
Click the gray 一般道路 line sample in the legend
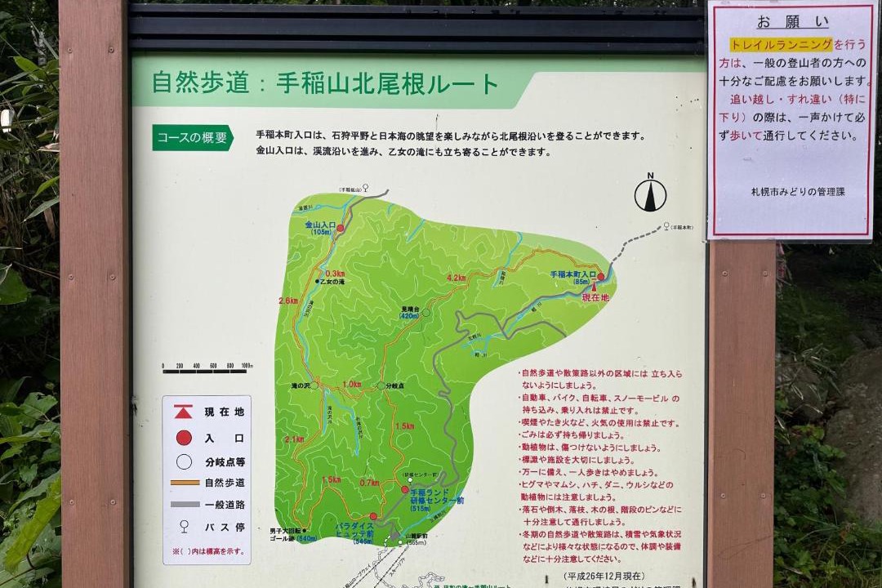pyautogui.click(x=185, y=504)
